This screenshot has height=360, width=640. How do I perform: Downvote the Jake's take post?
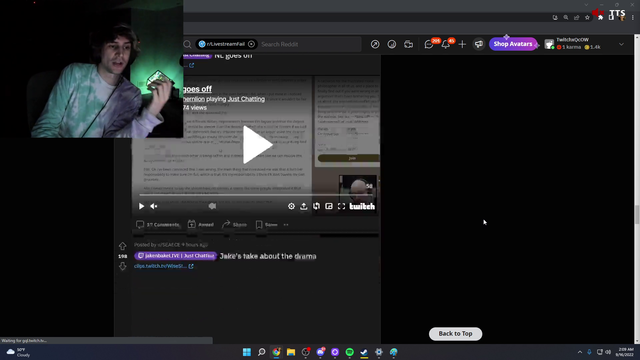(x=122, y=267)
